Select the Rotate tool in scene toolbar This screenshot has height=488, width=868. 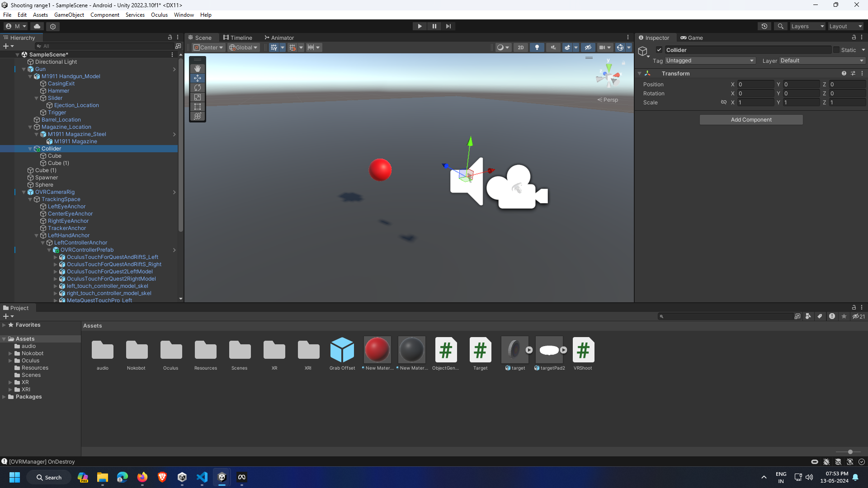pyautogui.click(x=198, y=88)
